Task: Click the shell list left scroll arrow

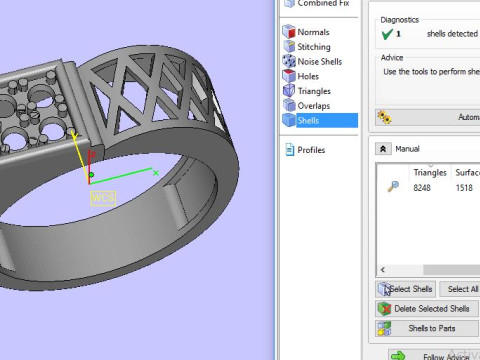Action: pyautogui.click(x=383, y=270)
